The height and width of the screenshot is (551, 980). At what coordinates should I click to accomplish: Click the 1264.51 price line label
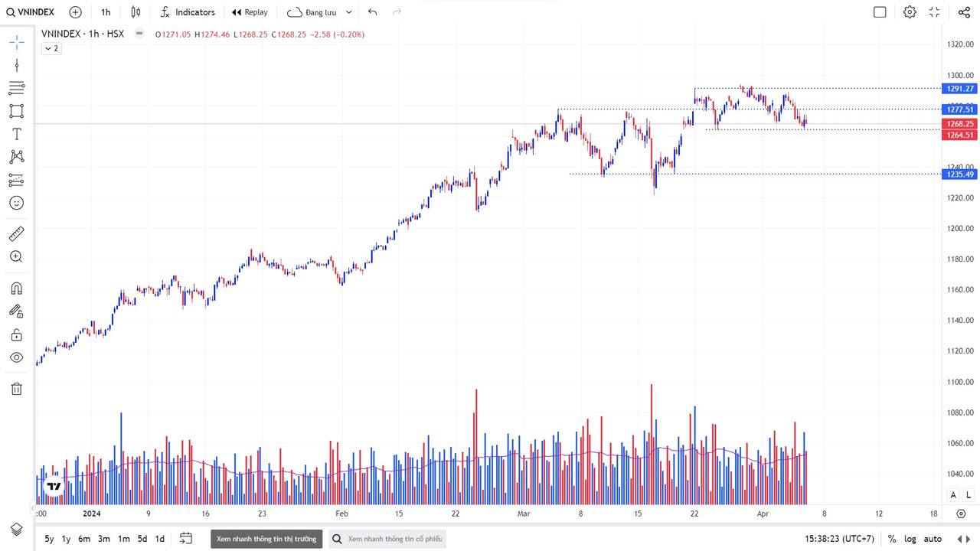click(959, 135)
